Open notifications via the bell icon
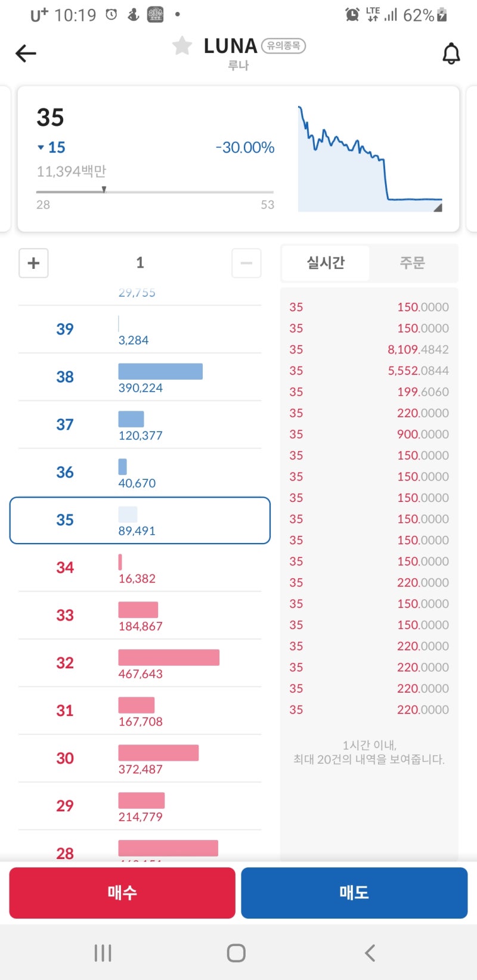This screenshot has width=477, height=980. 451,53
